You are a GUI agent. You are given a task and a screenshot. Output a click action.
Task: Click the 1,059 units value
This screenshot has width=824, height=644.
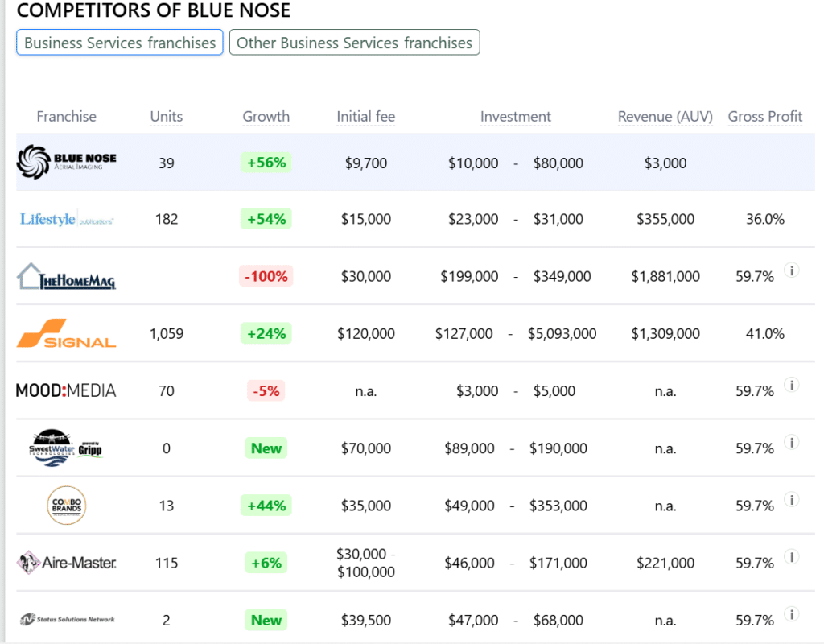[166, 334]
